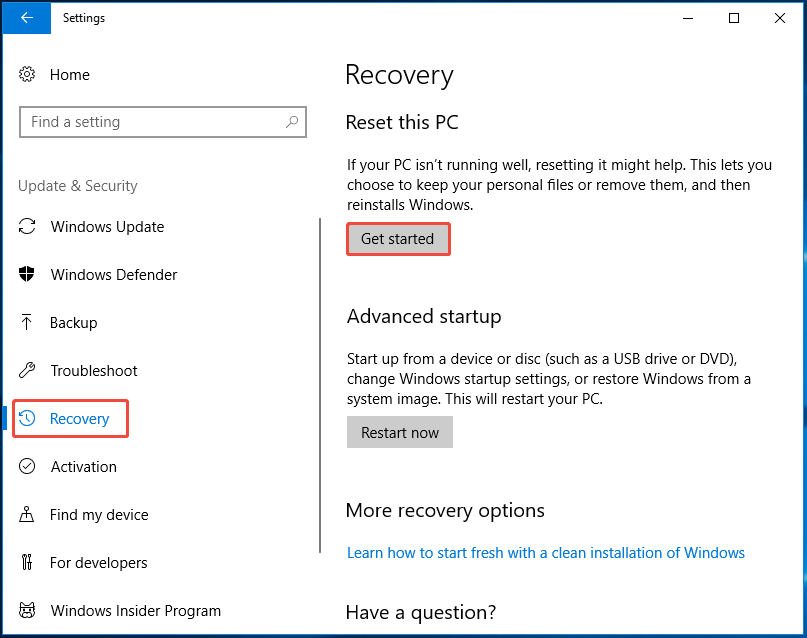The width and height of the screenshot is (807, 638).
Task: Open the Home settings icon
Action: point(27,74)
